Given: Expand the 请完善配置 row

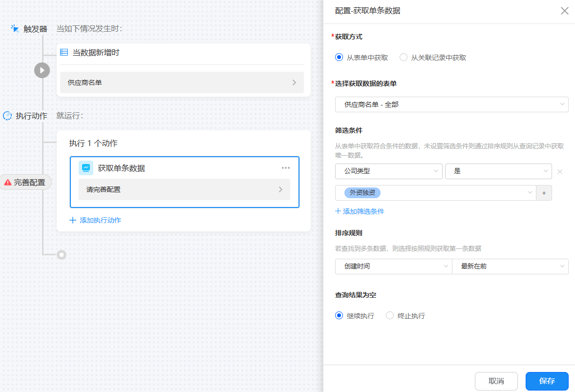Looking at the screenshot, I should click(185, 189).
